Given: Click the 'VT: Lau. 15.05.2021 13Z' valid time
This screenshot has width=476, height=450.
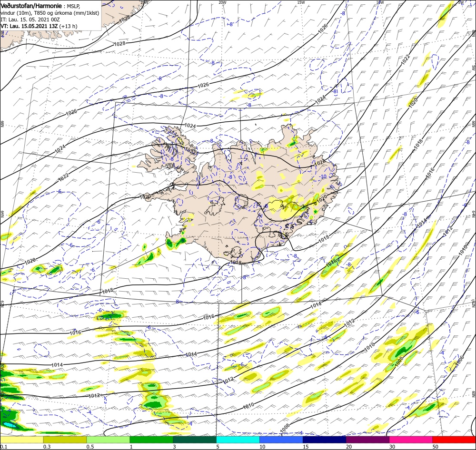Looking at the screenshot, I should tap(29, 26).
